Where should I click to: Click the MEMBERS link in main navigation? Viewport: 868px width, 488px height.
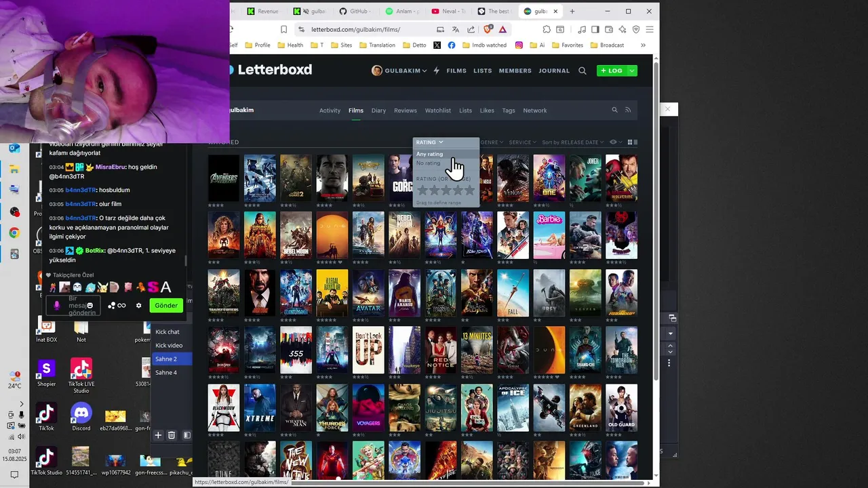[x=515, y=70]
